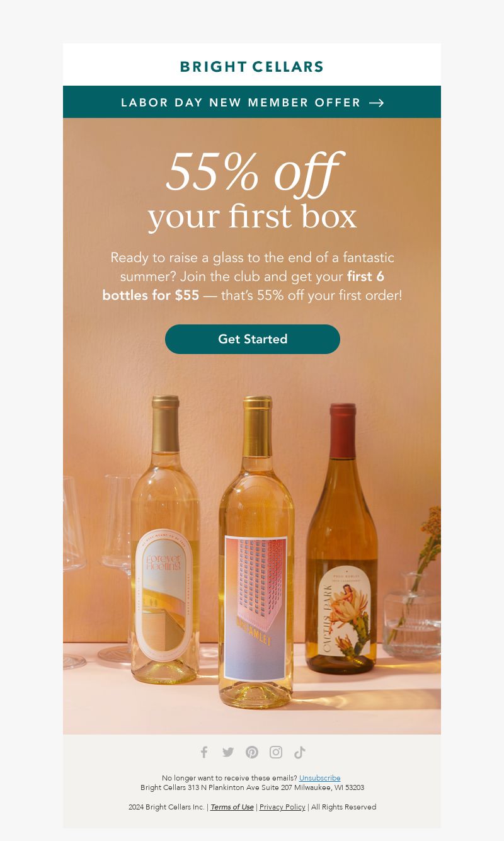Click the Bright Cellars logo
This screenshot has width=504, height=841.
tap(252, 66)
